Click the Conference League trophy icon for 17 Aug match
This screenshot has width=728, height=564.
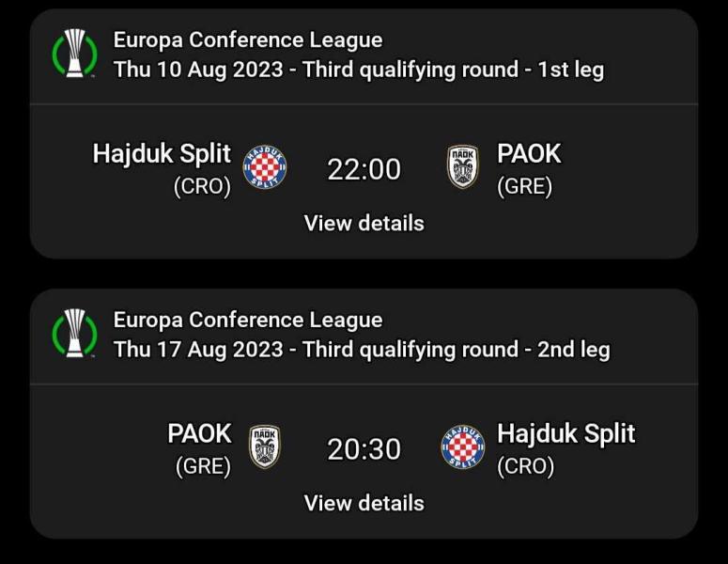[x=75, y=334]
